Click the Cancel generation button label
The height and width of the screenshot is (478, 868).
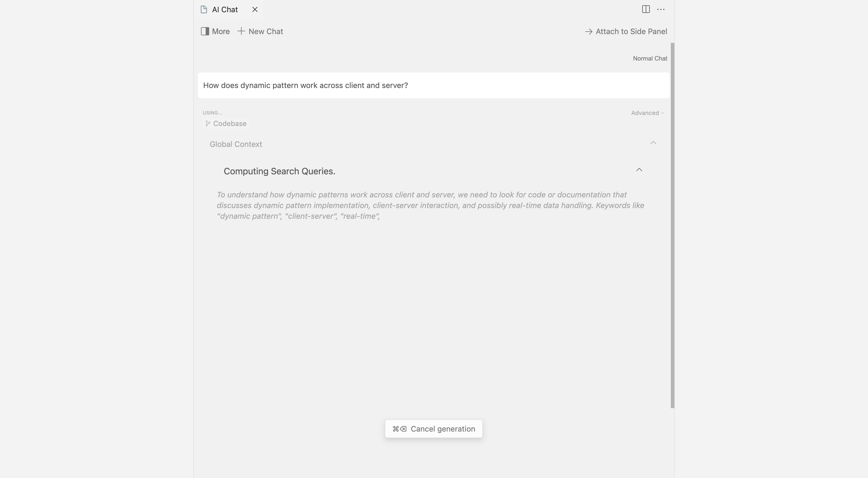pyautogui.click(x=442, y=429)
